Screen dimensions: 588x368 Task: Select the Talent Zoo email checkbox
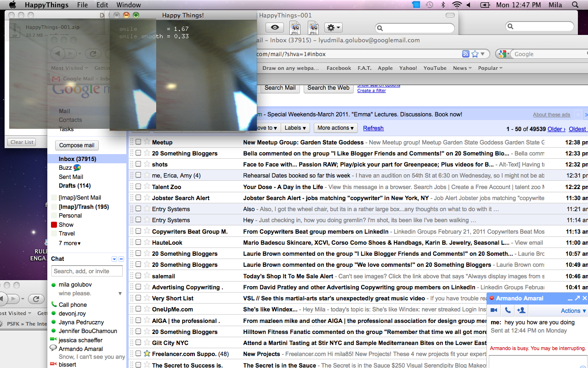138,187
